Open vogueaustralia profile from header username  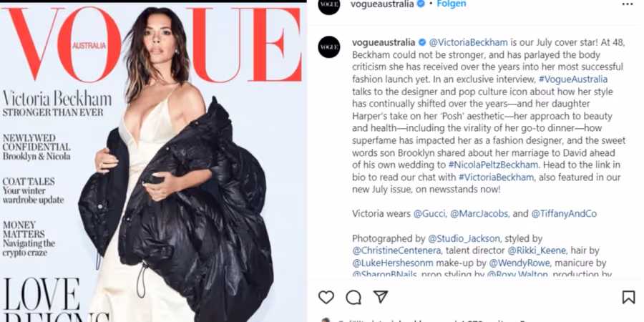tap(382, 4)
